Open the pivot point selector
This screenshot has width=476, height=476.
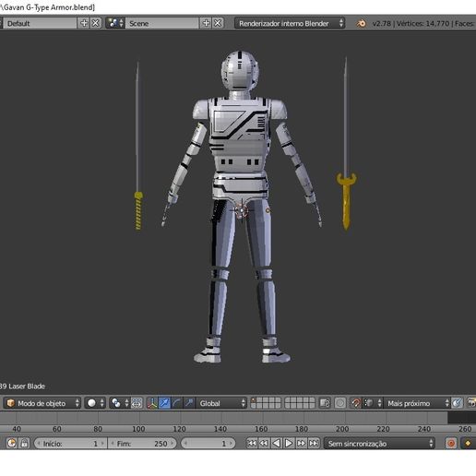[119, 403]
